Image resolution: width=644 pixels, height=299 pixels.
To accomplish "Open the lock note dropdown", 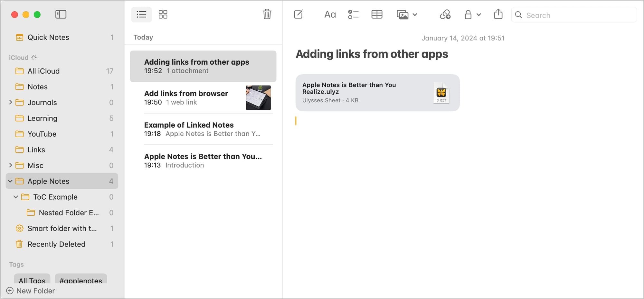I will coord(472,14).
